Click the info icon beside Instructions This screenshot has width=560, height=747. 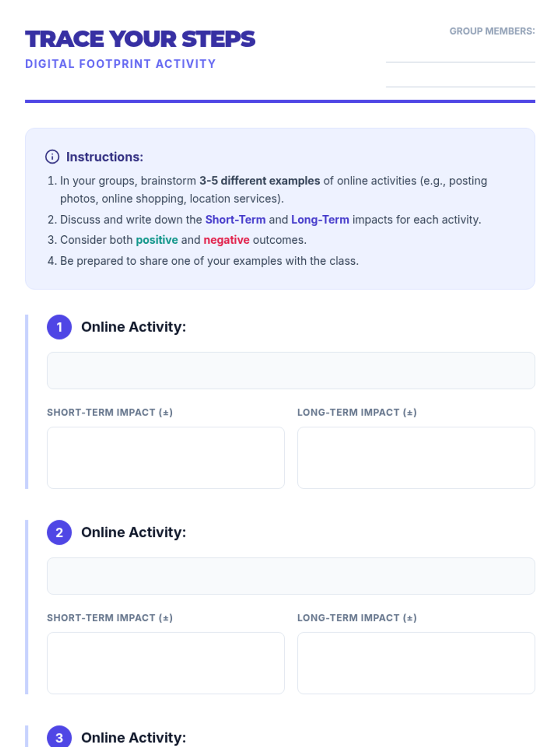coord(52,157)
